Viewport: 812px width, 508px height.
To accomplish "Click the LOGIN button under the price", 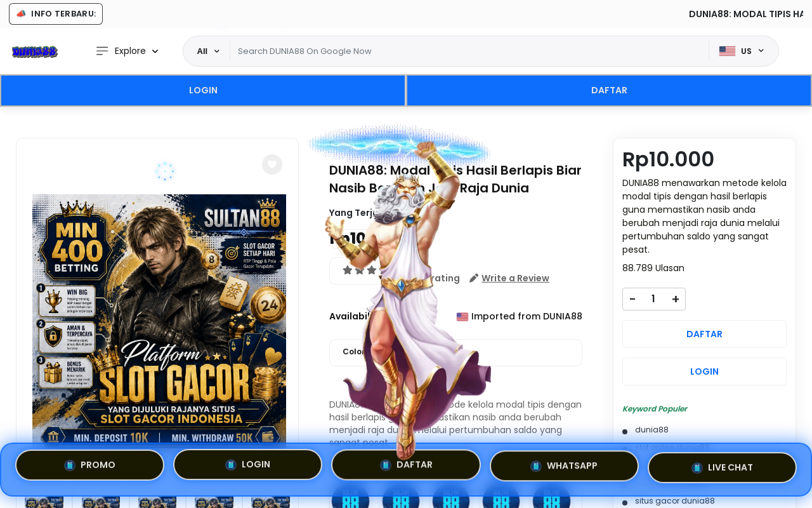I will tap(704, 371).
